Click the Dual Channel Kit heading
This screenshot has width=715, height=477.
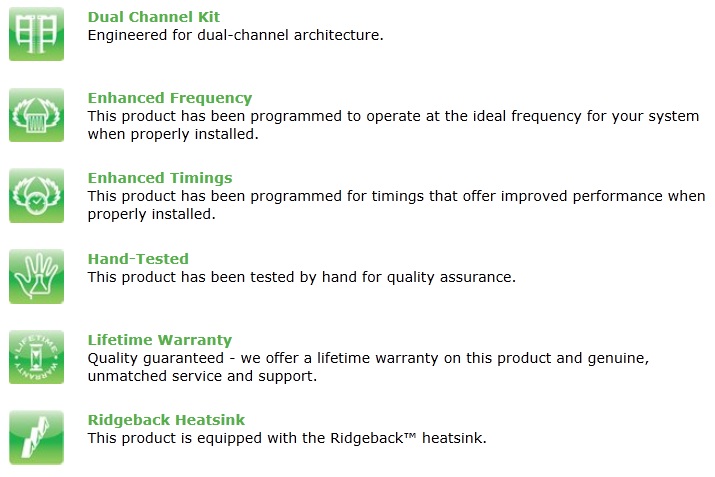(154, 17)
